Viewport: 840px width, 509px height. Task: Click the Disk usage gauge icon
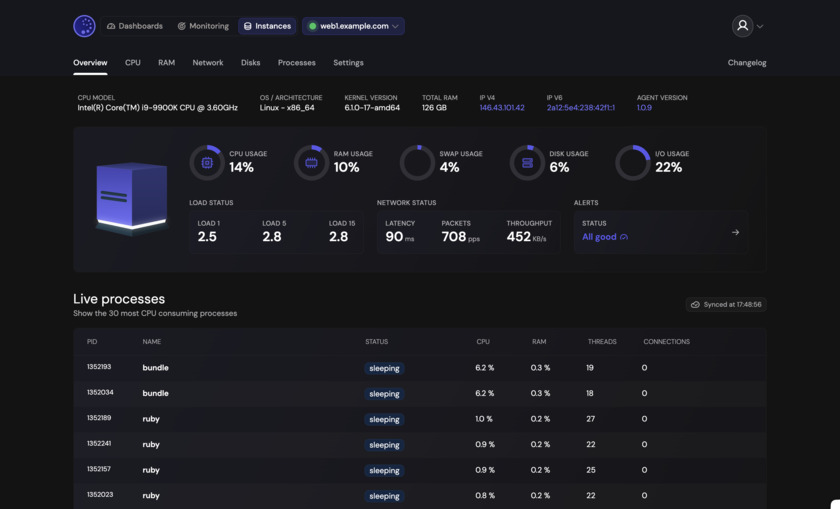click(x=527, y=162)
